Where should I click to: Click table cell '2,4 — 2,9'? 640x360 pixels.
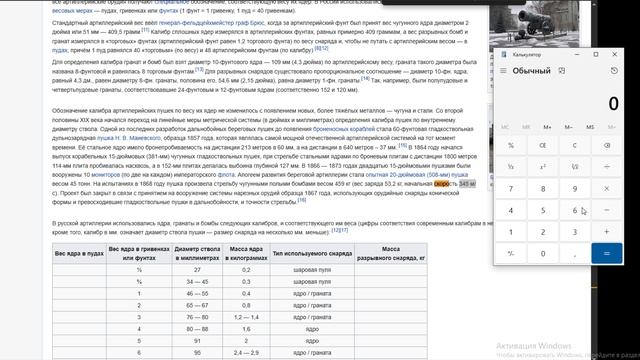pos(246,353)
